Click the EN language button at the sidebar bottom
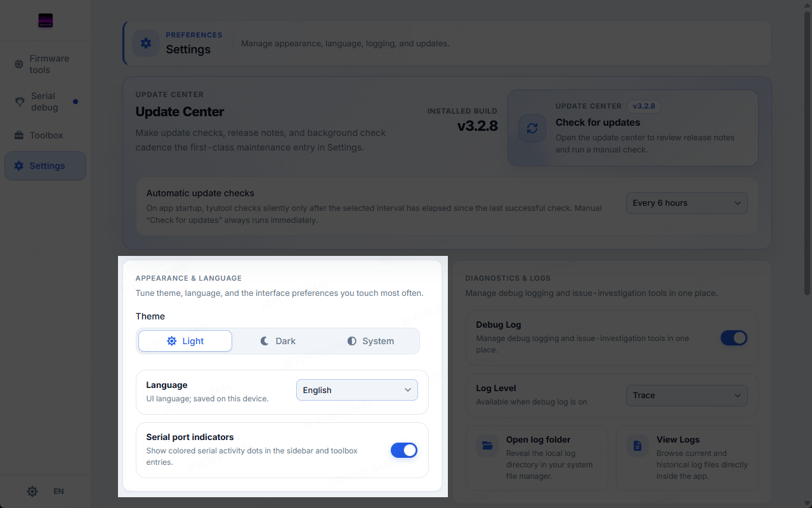Screen dimensions: 812x508 (x=58, y=491)
